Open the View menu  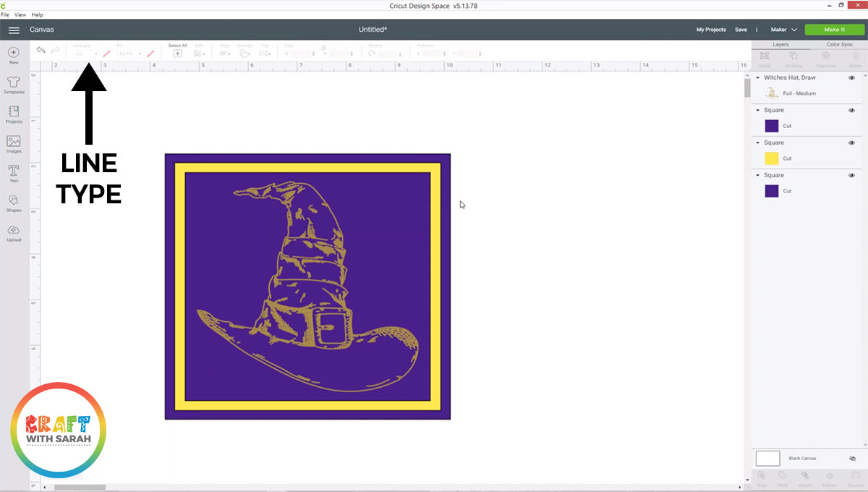point(20,14)
